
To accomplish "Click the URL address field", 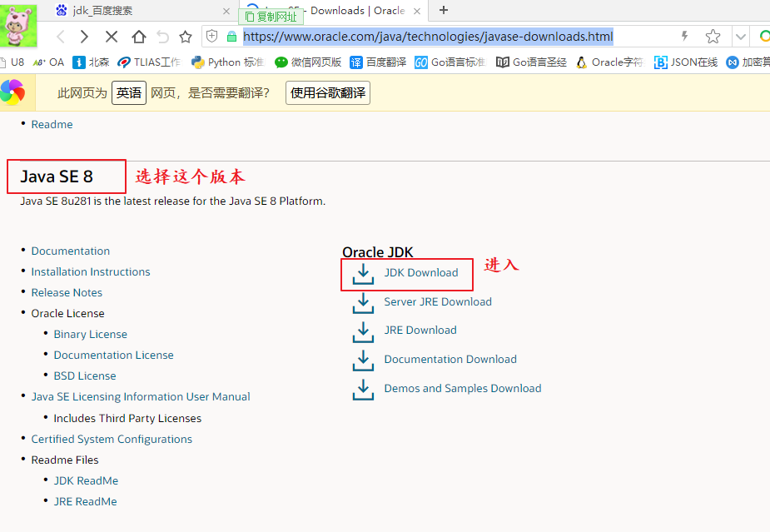I will coord(450,37).
